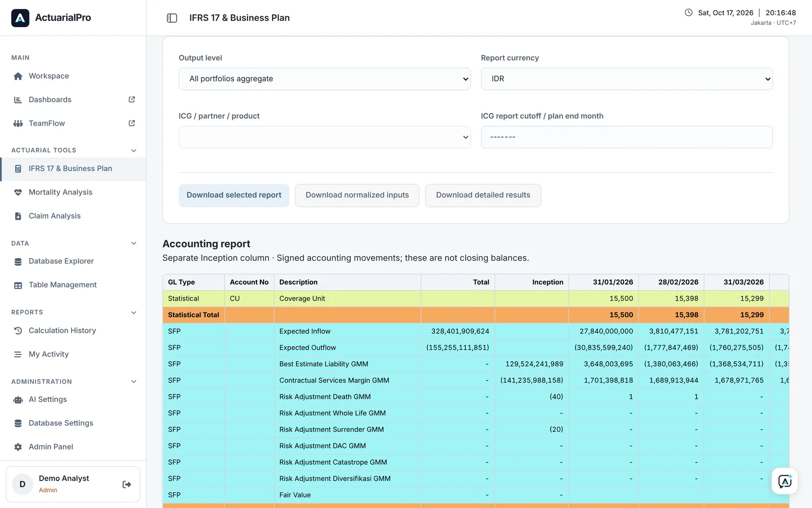Open the Report currency dropdown
Image resolution: width=812 pixels, height=508 pixels.
point(627,79)
